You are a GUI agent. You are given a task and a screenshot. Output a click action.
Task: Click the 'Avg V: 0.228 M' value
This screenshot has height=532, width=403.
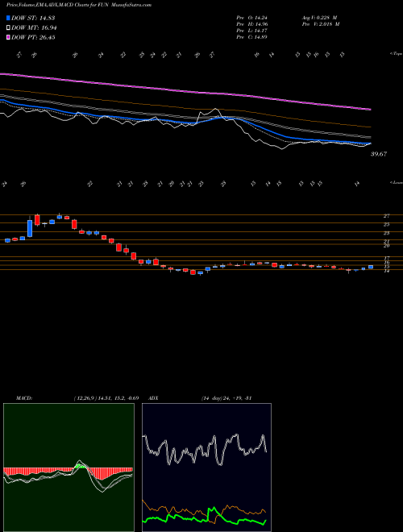click(320, 18)
